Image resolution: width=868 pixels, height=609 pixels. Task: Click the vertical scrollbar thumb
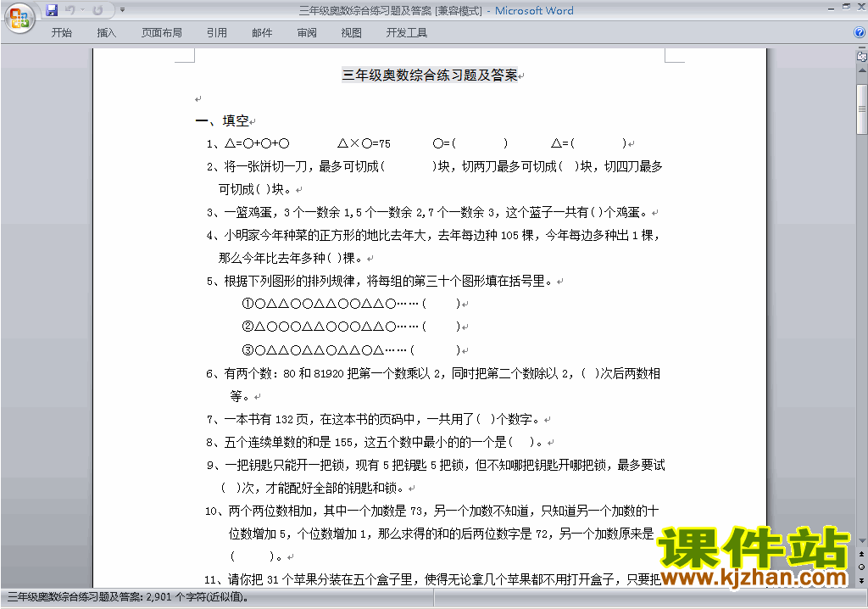(x=861, y=109)
